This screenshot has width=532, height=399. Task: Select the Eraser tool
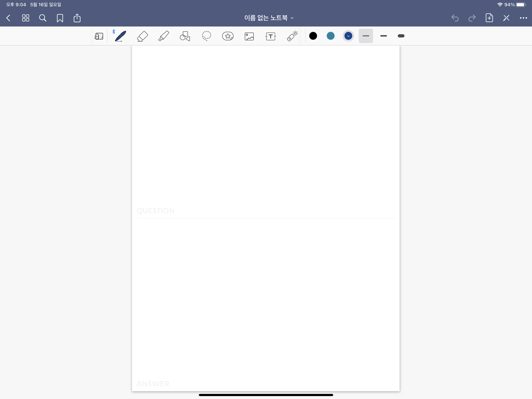click(x=142, y=36)
